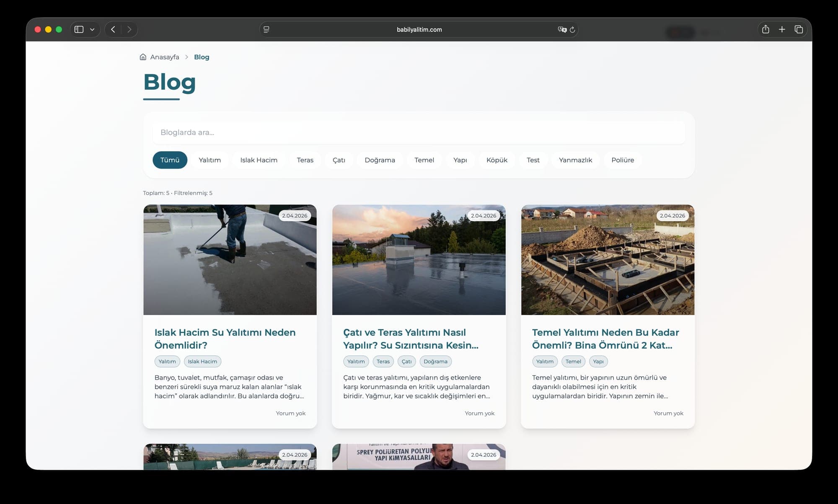Click the babilyalitim.com address field
Screen dimensions: 838x504
419,29
